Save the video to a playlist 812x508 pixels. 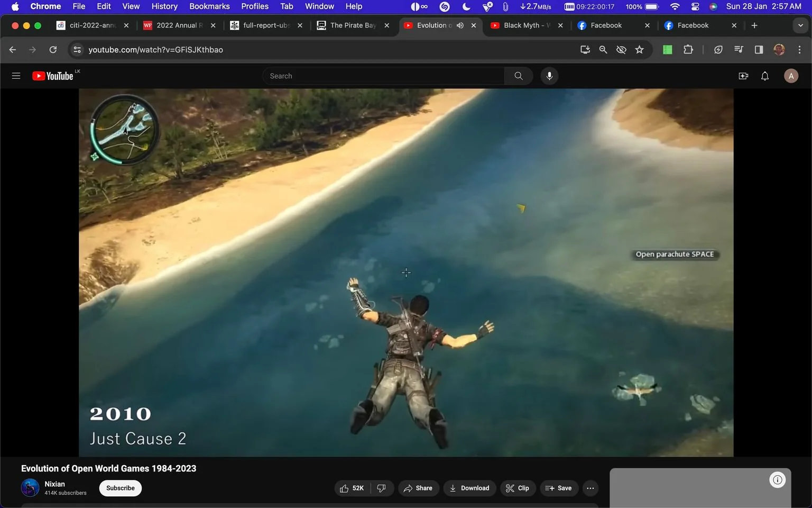pyautogui.click(x=559, y=488)
